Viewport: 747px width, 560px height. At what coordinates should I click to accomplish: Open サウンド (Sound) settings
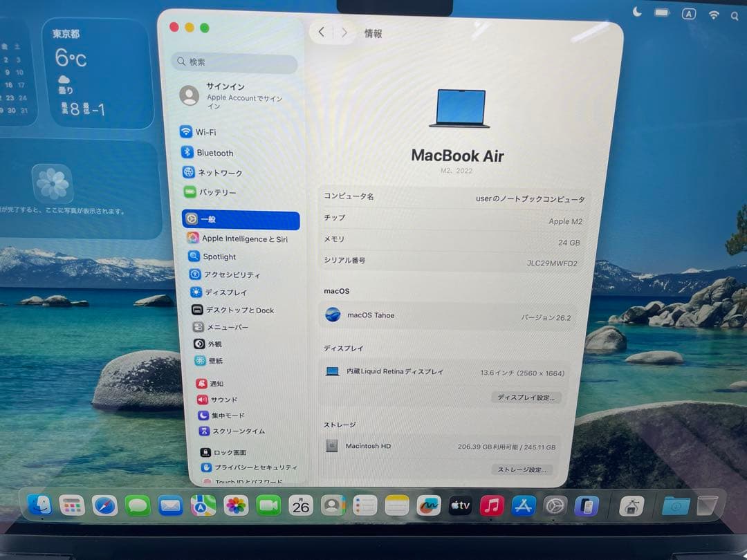pos(221,398)
